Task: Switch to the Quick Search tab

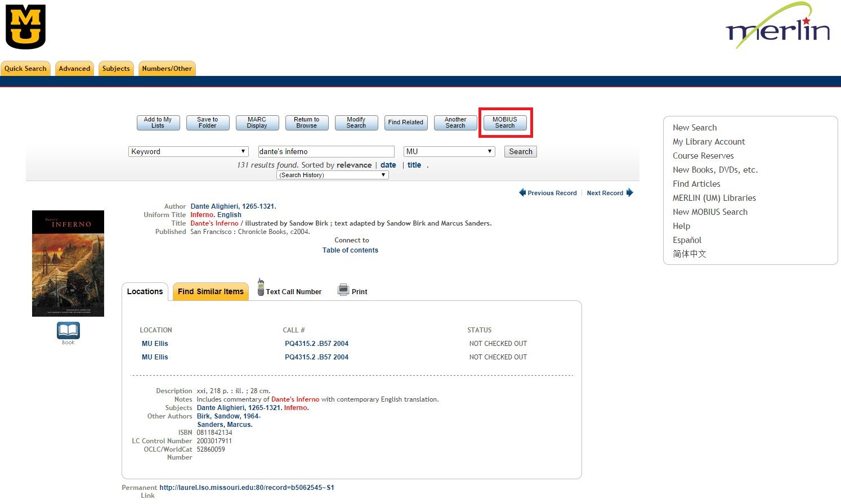Action: (x=25, y=69)
